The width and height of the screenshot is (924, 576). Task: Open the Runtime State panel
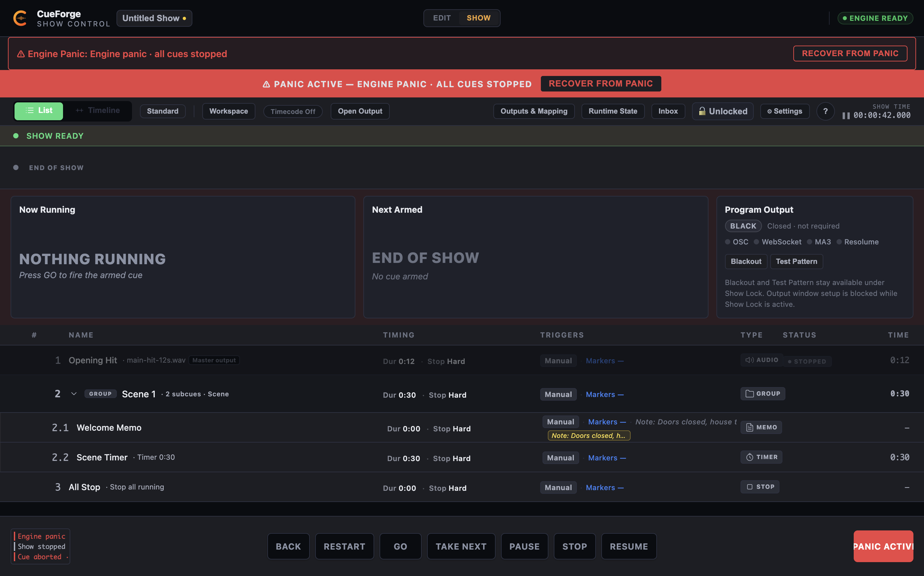click(613, 111)
